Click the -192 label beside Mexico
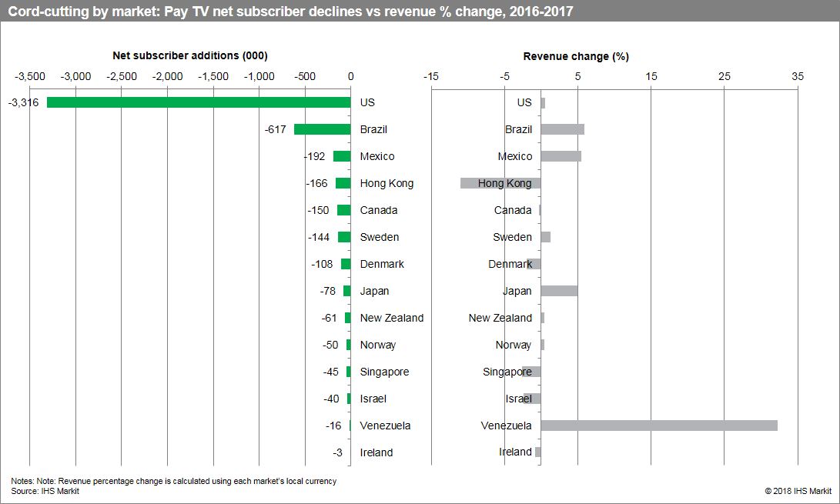The height and width of the screenshot is (504, 840). click(316, 156)
